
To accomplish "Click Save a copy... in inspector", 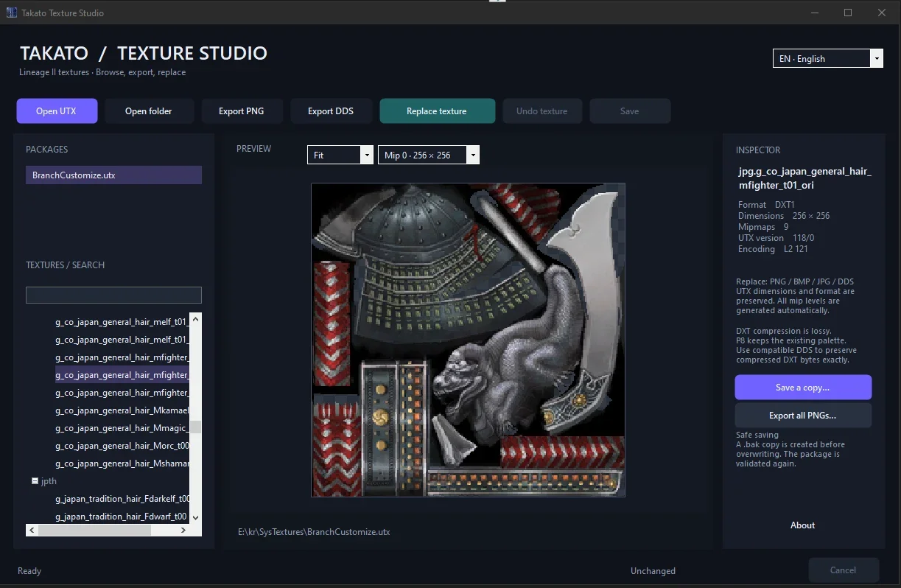I will point(803,388).
